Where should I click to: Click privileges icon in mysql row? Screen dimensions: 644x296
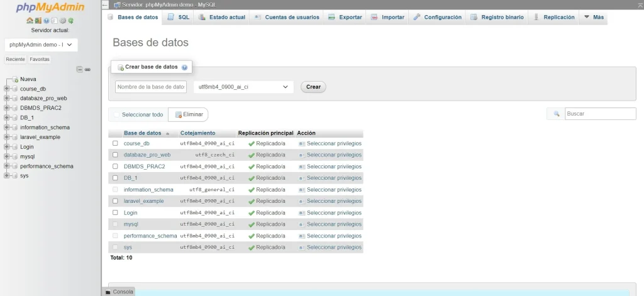(x=302, y=224)
